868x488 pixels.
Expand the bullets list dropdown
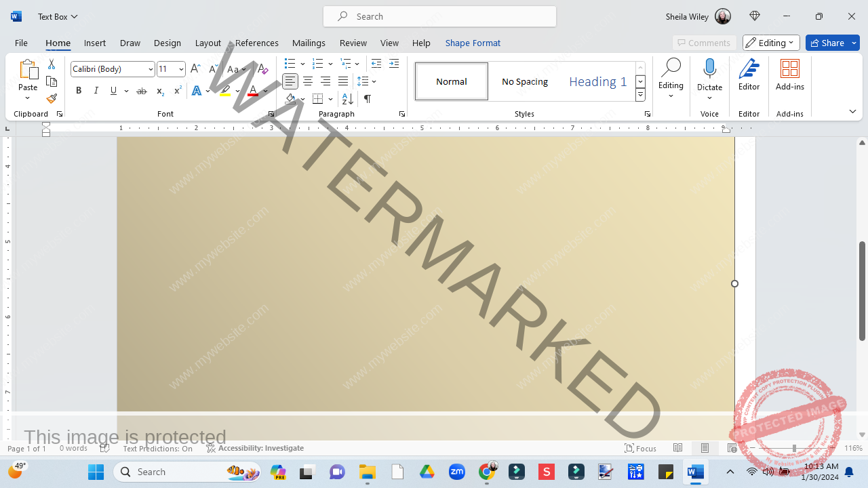(x=303, y=64)
